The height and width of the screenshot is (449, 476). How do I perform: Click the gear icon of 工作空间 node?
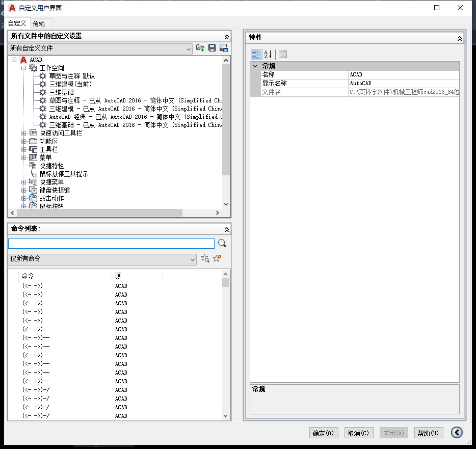(33, 68)
